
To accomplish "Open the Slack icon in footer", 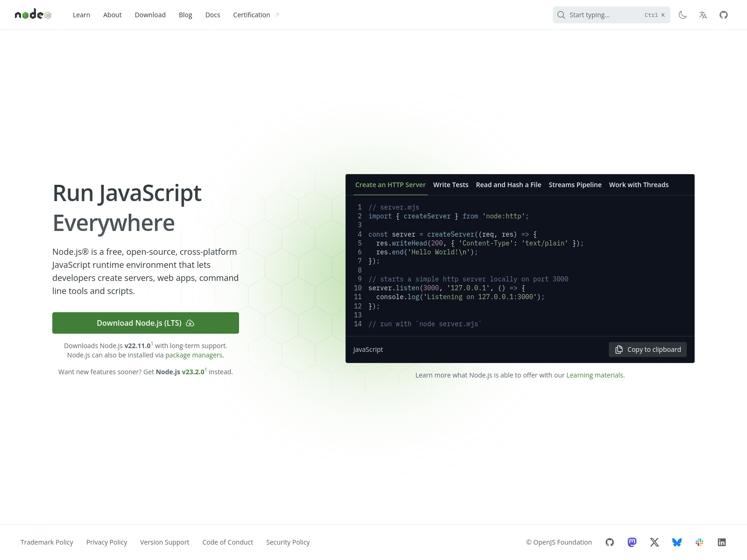I will pyautogui.click(x=699, y=542).
